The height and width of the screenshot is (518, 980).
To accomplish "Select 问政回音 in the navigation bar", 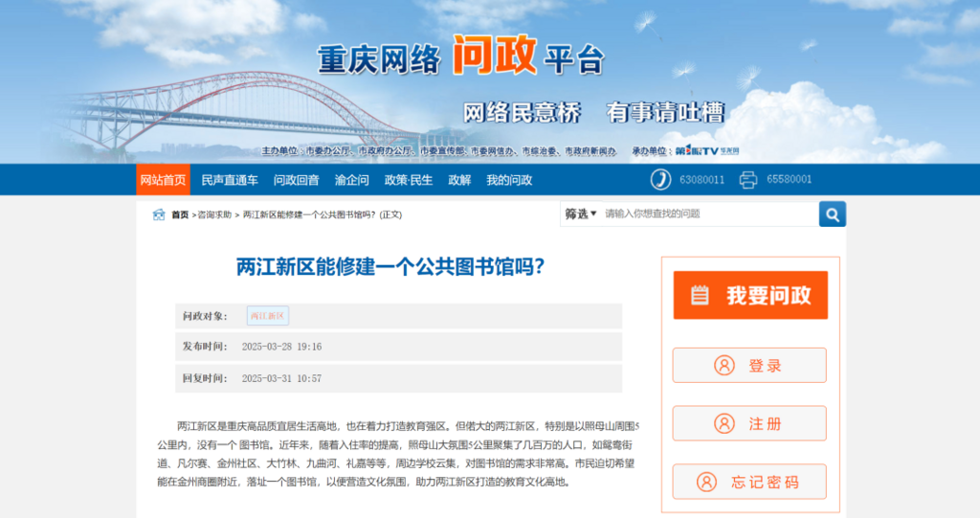I will (296, 180).
